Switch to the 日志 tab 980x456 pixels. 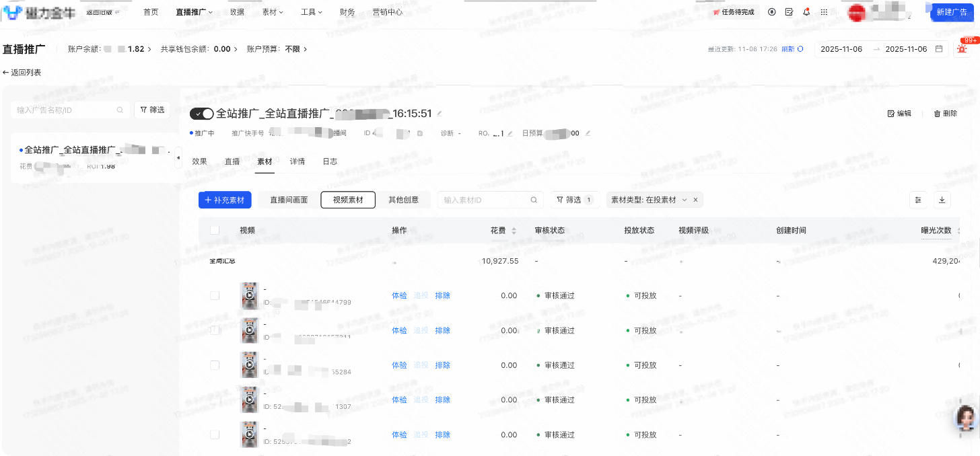pyautogui.click(x=330, y=161)
